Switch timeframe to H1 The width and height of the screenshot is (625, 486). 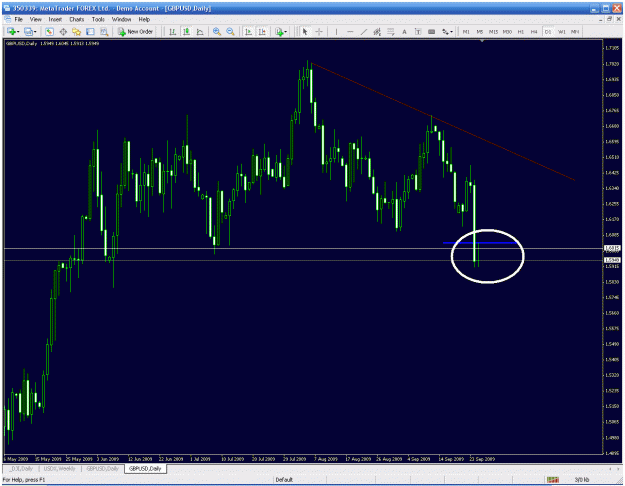(x=521, y=31)
